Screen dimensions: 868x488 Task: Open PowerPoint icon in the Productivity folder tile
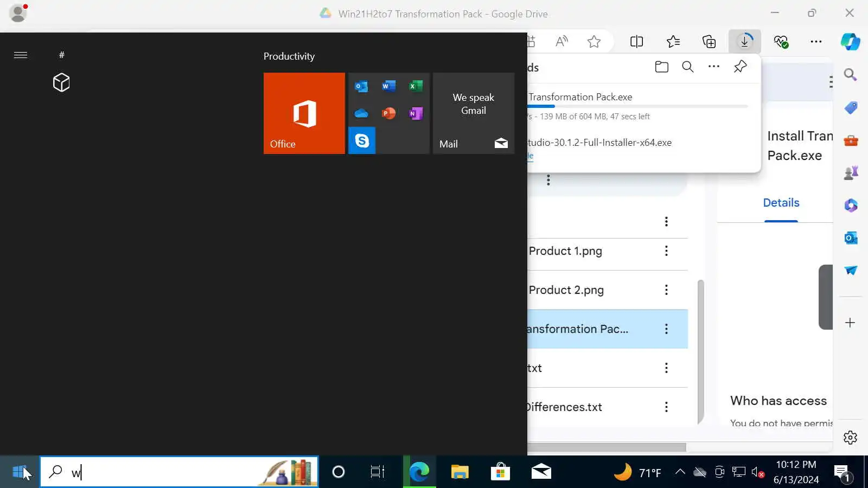click(388, 113)
